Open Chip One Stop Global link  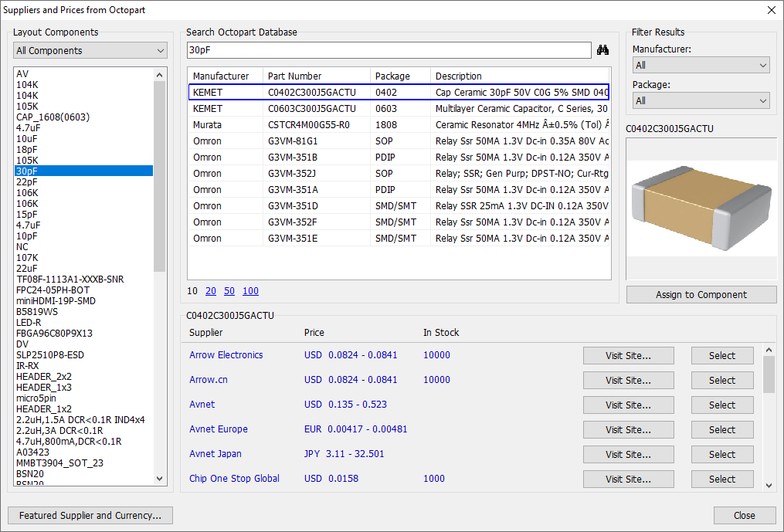coord(234,479)
